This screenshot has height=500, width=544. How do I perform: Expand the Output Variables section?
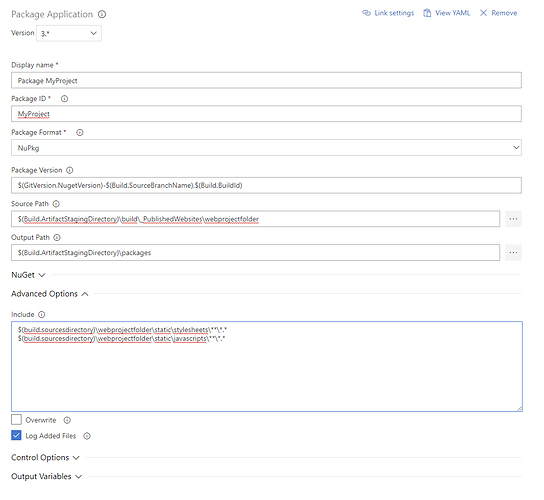[46, 476]
